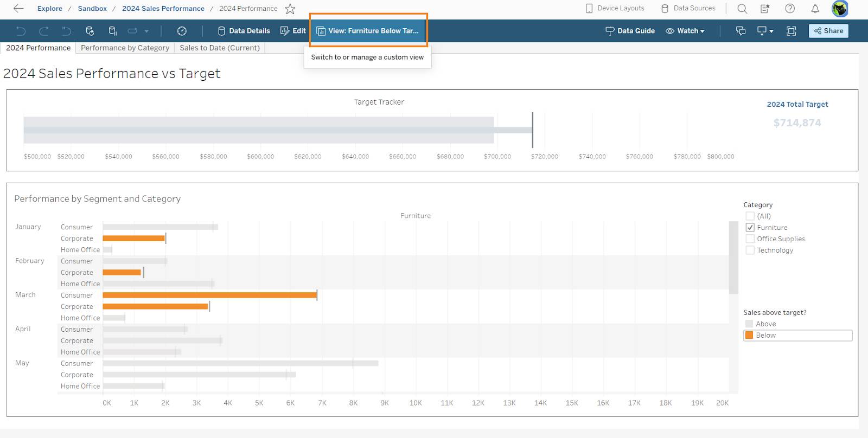Expand the Watch dropdown menu
The width and height of the screenshot is (868, 438).
pyautogui.click(x=685, y=31)
